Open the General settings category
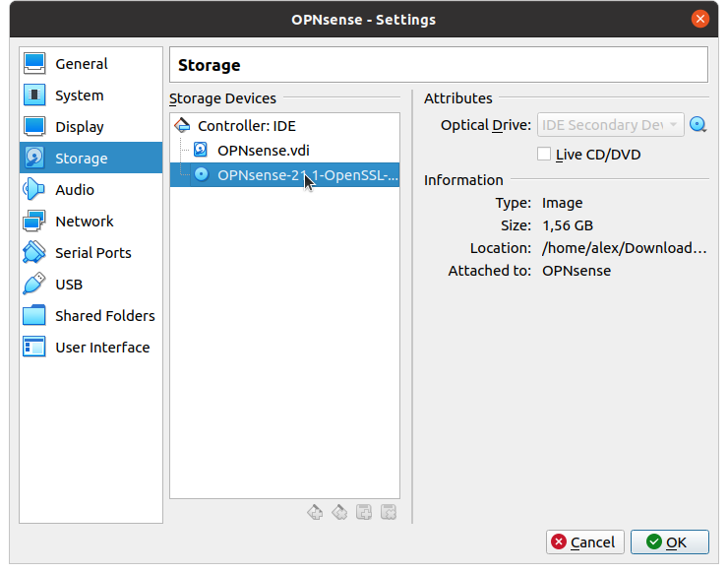Screen dimensions: 728x573 91,64
